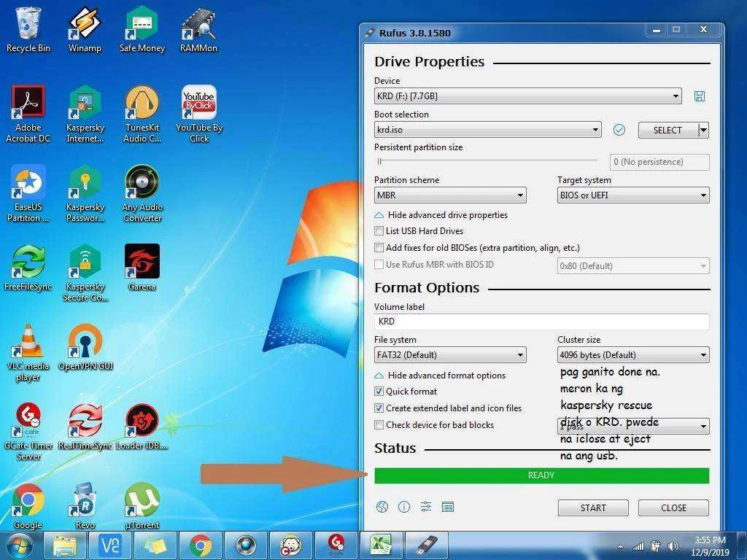Enable Check device for bad blocks

[x=379, y=425]
